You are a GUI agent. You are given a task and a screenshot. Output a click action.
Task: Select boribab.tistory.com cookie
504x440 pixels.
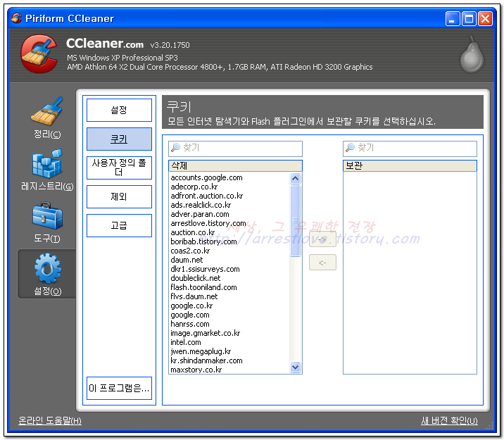point(204,241)
